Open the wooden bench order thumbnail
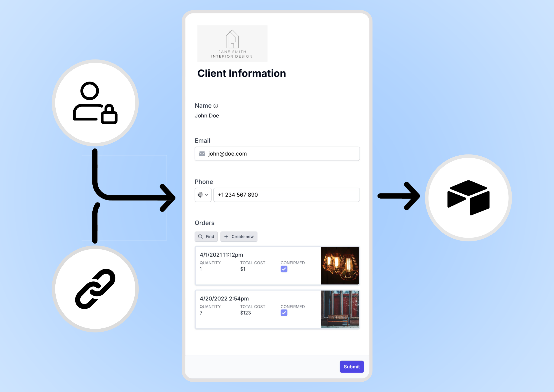This screenshot has height=392, width=554. coord(340,309)
